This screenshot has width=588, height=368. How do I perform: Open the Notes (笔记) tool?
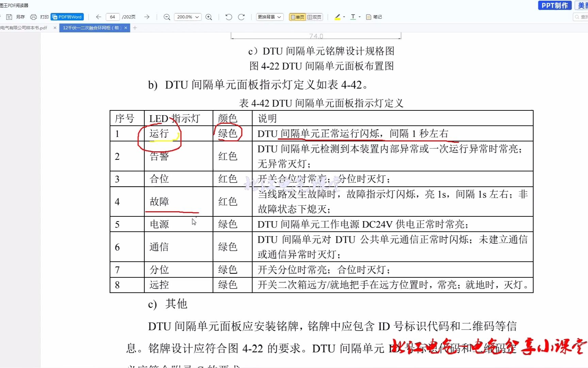pyautogui.click(x=374, y=17)
